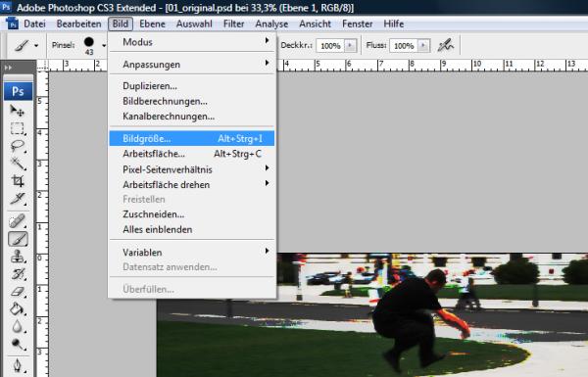Expand the Variablen submenu
Screen dimensions: 588x377
192,253
